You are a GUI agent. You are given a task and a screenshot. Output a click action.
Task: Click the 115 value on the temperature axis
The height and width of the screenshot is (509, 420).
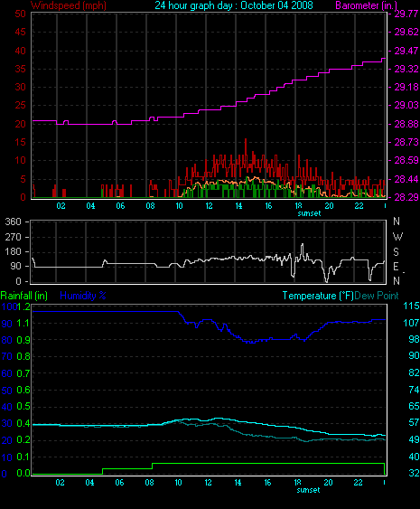point(411,306)
